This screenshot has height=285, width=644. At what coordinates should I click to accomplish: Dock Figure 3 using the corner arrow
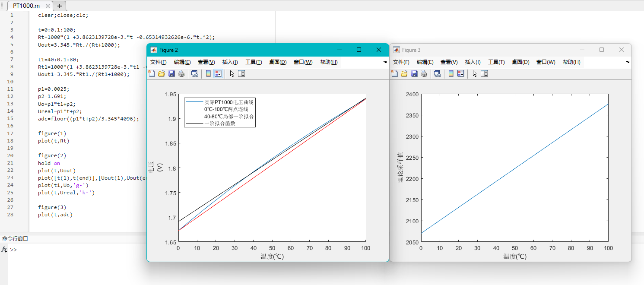click(628, 62)
